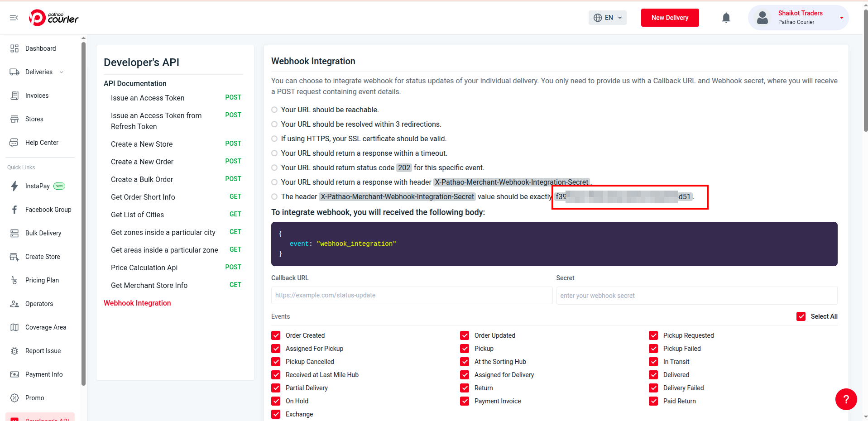Screen dimensions: 868x421
Task: Go to Coverage Area map icon
Action: click(14, 327)
